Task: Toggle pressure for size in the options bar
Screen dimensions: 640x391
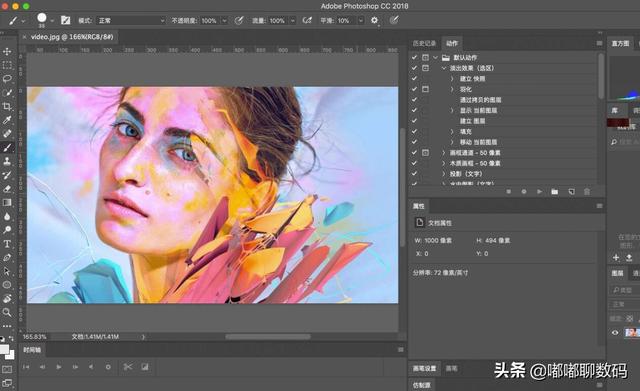Action: (394, 20)
